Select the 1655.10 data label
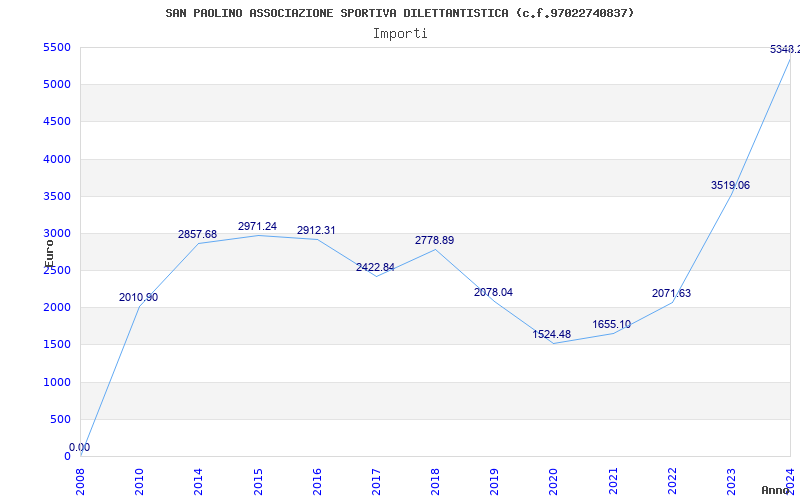 point(612,324)
